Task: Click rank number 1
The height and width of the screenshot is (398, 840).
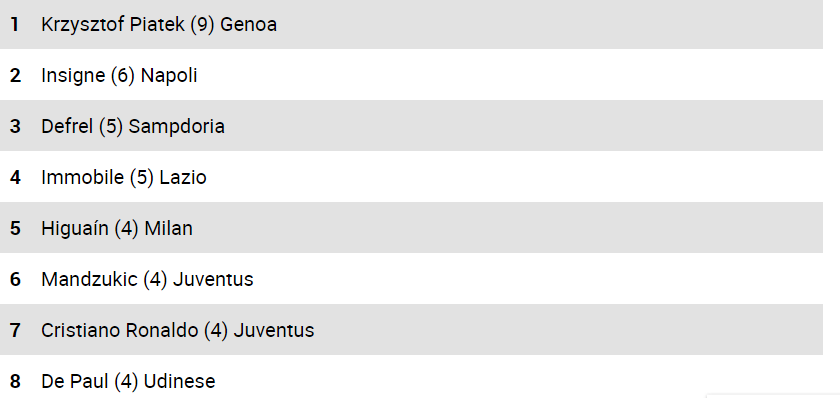Action: [15, 25]
